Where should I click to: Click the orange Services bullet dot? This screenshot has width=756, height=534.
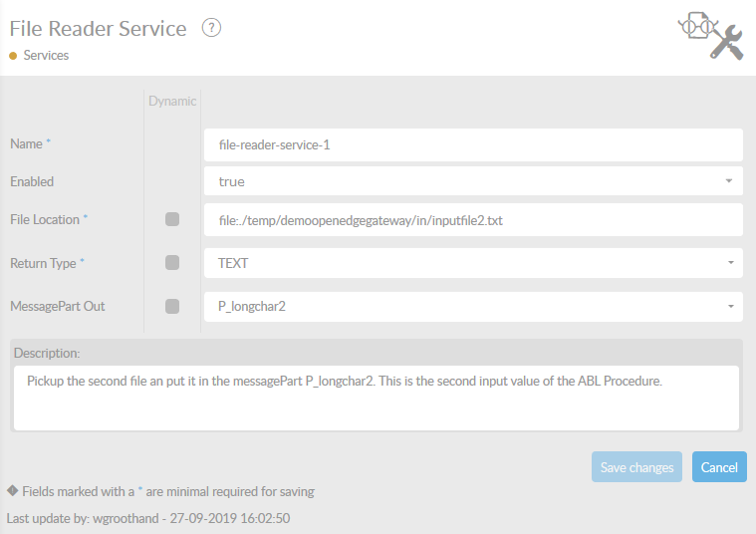pyautogui.click(x=13, y=56)
